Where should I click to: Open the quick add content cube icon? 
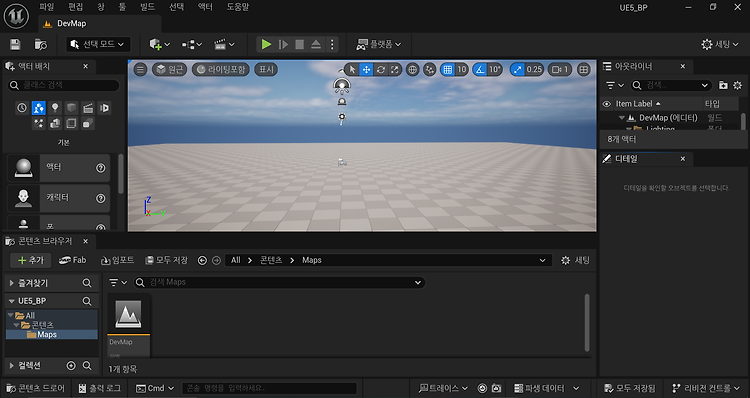click(x=159, y=44)
